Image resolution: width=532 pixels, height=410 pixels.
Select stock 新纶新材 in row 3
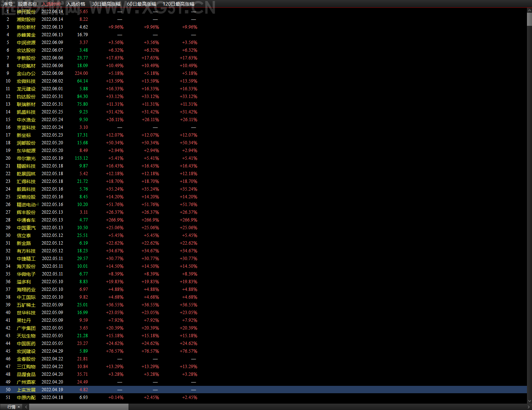26,27
